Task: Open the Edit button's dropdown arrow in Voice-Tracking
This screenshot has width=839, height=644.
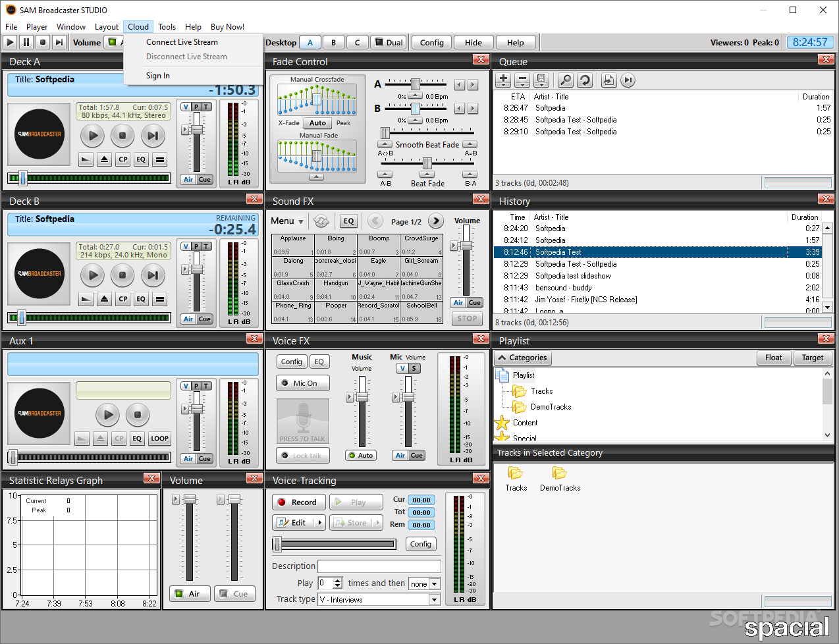Action: click(320, 523)
